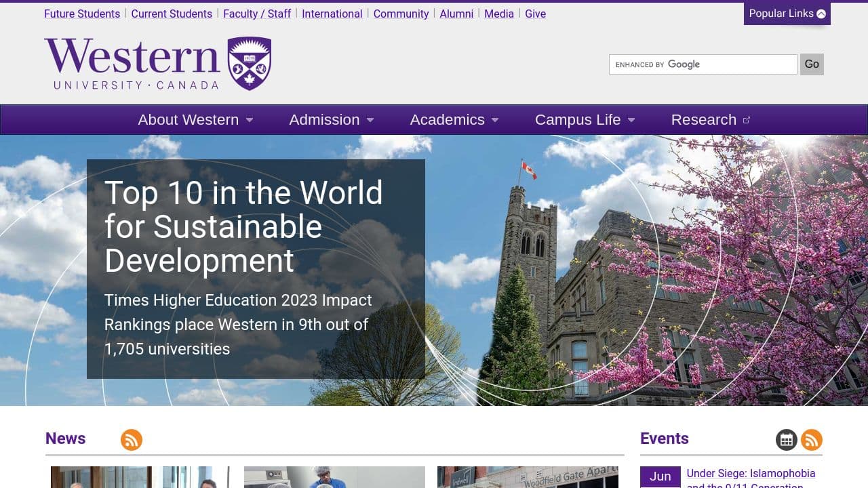
Task: Open Research via its external link icon
Action: tap(747, 119)
